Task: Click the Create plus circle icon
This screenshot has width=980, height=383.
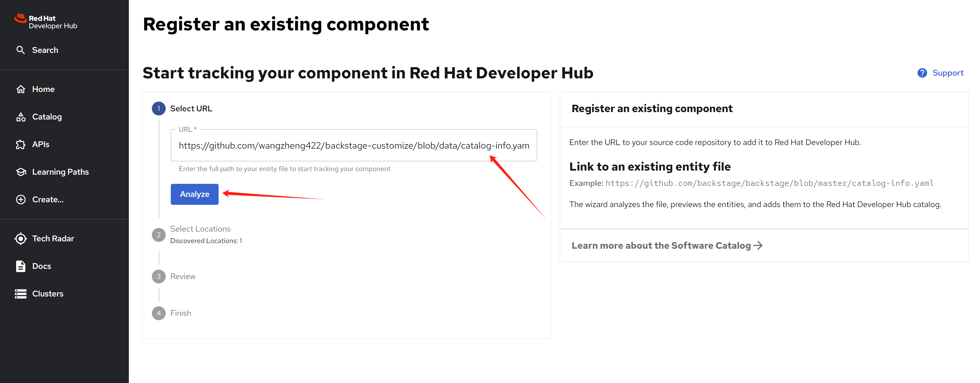Action: tap(20, 199)
